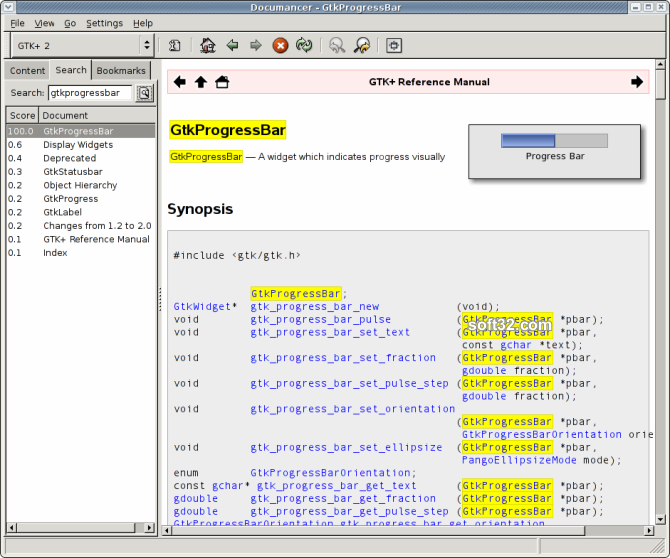670x558 pixels.
Task: Open gtk_progress_bar_get_fraction link
Action: (x=343, y=499)
